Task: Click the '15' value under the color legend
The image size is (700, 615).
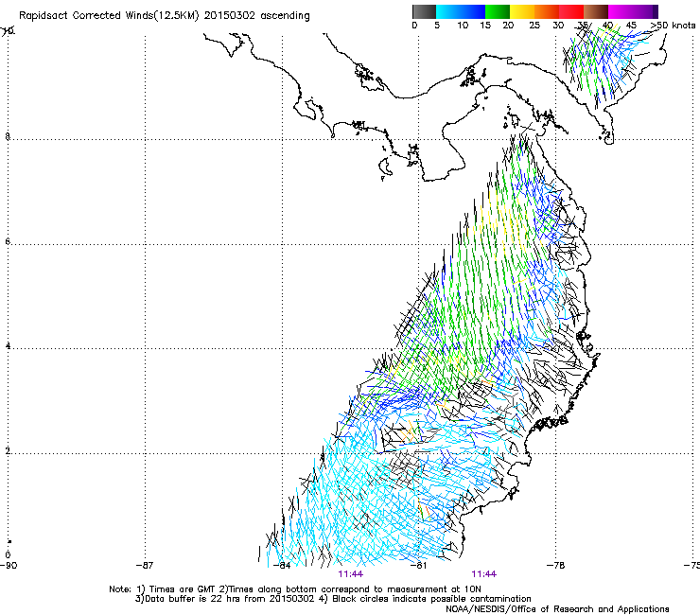Action: (485, 26)
